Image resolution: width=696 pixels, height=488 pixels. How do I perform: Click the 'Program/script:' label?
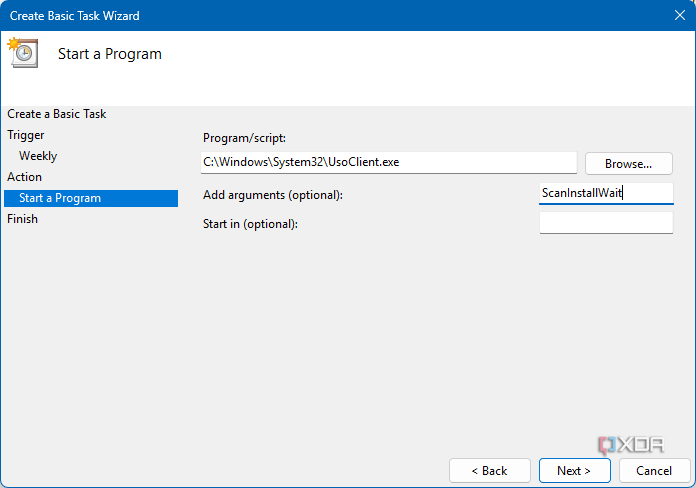(x=244, y=138)
